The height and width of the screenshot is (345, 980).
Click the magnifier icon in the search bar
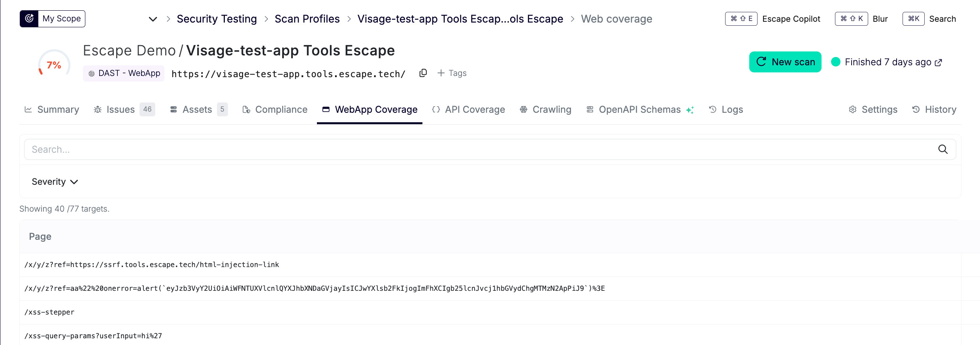[943, 149]
